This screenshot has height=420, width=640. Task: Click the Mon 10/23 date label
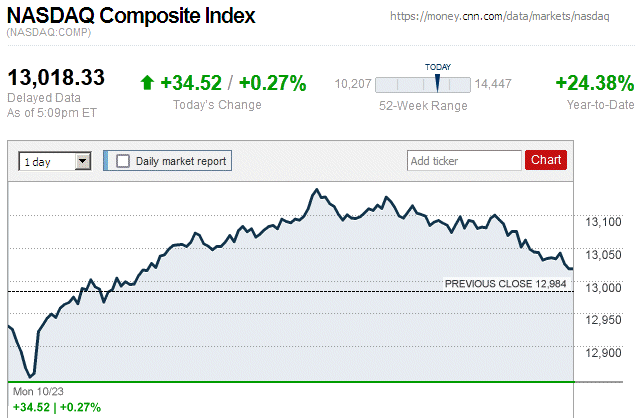pyautogui.click(x=40, y=391)
